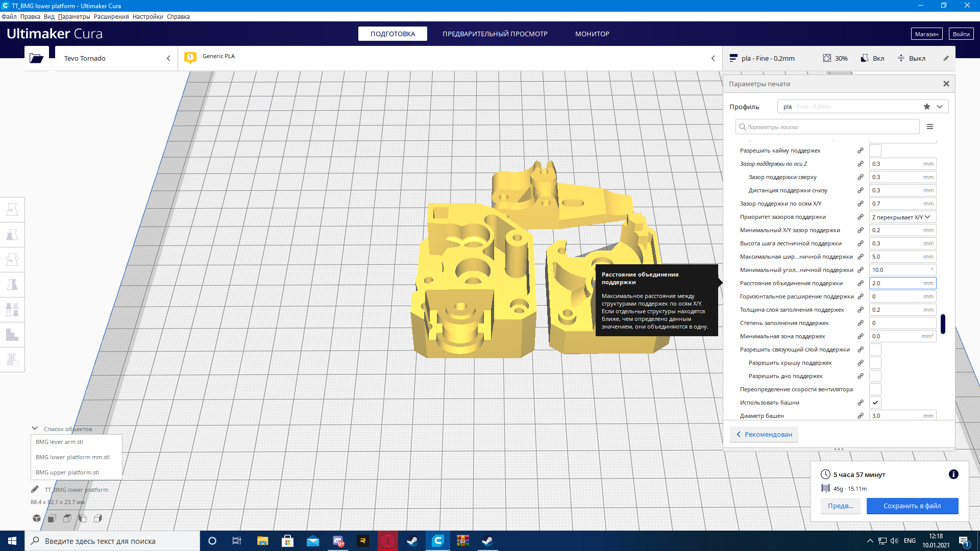Click the profile star icon
Image resolution: width=980 pixels, height=551 pixels.
tap(927, 107)
